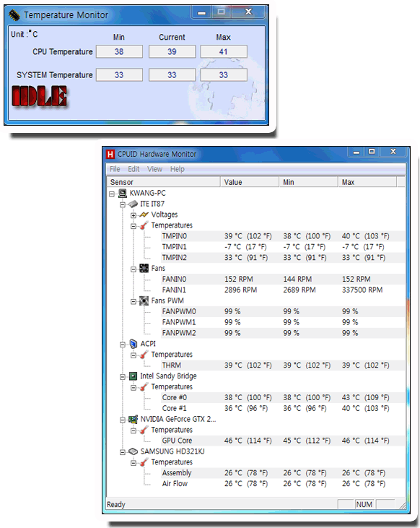The width and height of the screenshot is (420, 528).
Task: Collapse the Intel Sandy Bridge node
Action: point(123,377)
